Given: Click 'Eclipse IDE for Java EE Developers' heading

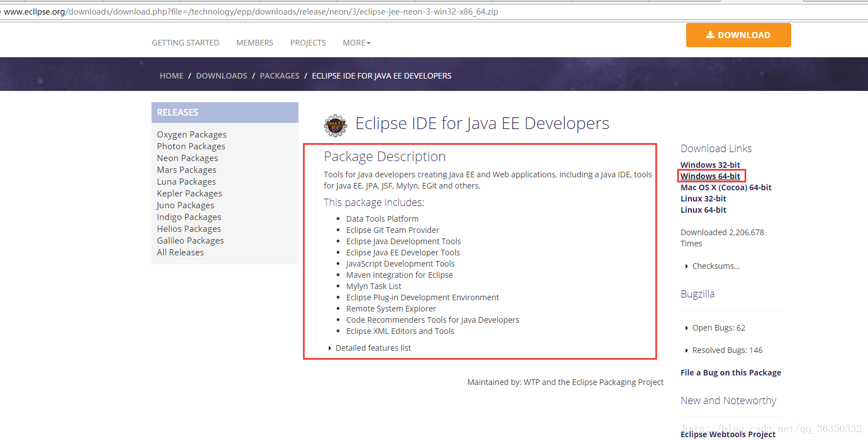Looking at the screenshot, I should pos(483,123).
